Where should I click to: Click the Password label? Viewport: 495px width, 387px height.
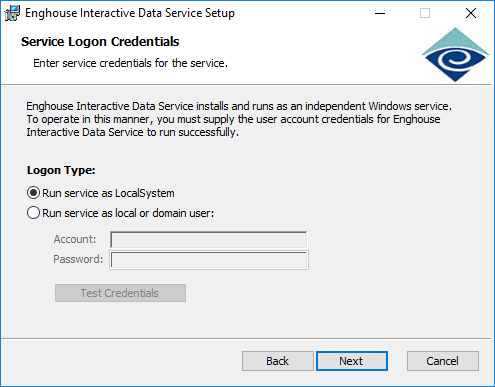click(x=78, y=259)
